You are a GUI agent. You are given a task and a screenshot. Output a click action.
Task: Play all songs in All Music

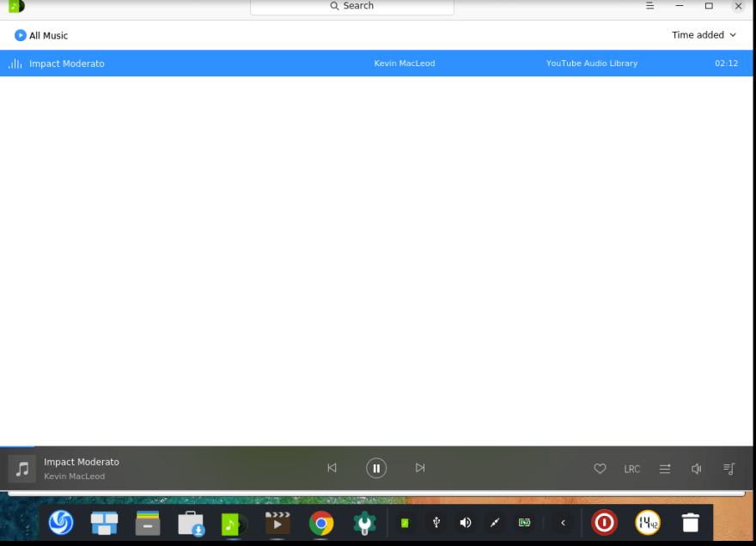tap(21, 35)
